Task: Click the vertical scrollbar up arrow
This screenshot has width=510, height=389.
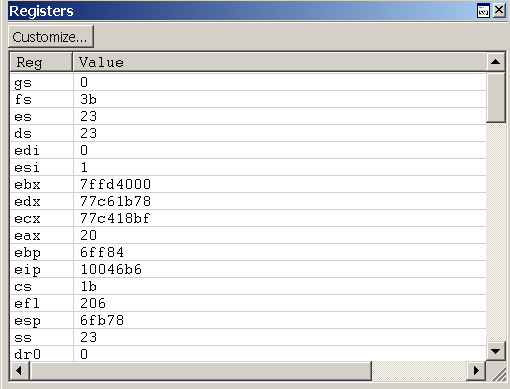Action: [496, 62]
